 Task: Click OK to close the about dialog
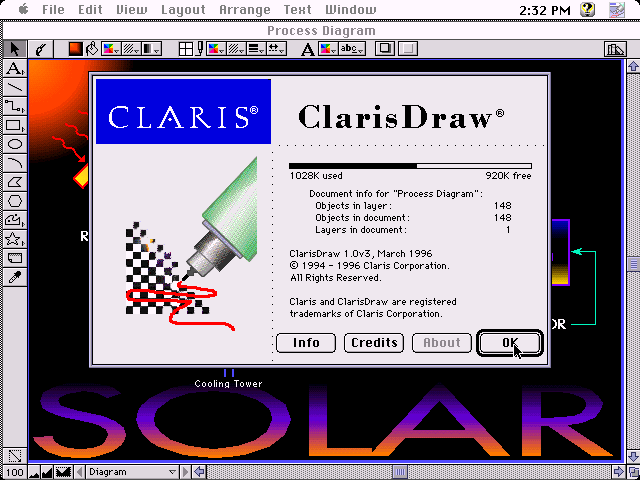[510, 343]
